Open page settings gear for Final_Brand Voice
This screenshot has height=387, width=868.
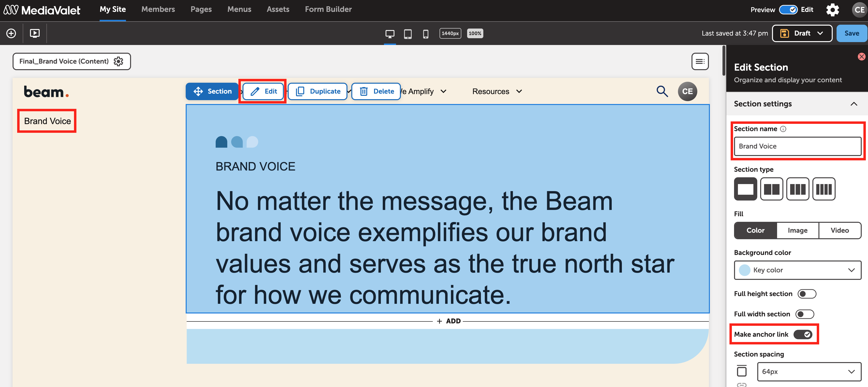click(x=118, y=61)
